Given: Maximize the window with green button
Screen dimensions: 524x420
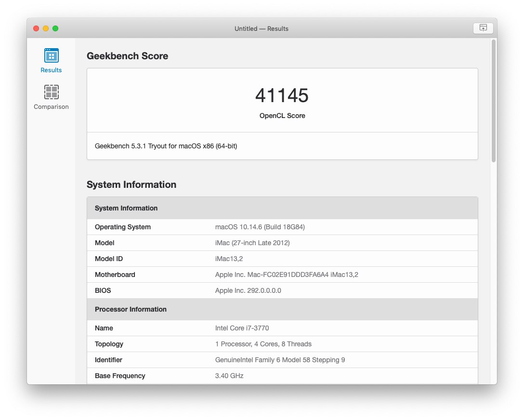Looking at the screenshot, I should [x=55, y=28].
